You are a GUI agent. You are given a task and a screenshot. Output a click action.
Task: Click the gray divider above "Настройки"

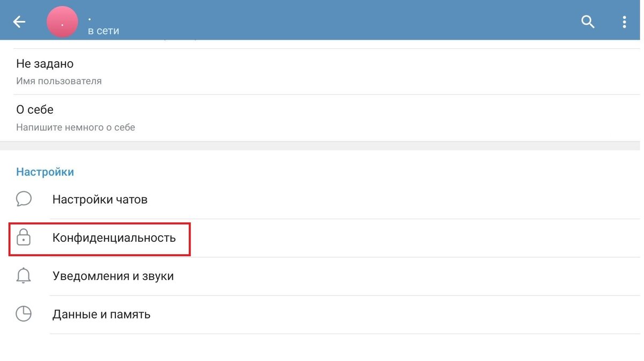tap(322, 146)
